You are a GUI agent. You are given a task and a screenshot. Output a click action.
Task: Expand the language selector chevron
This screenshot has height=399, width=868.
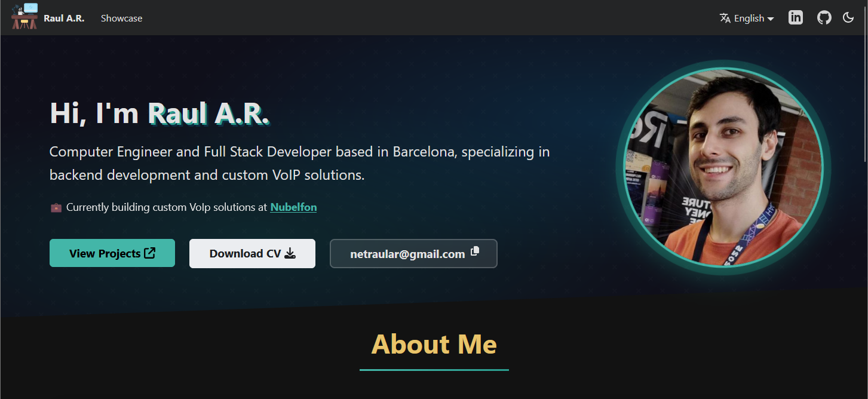(x=771, y=19)
